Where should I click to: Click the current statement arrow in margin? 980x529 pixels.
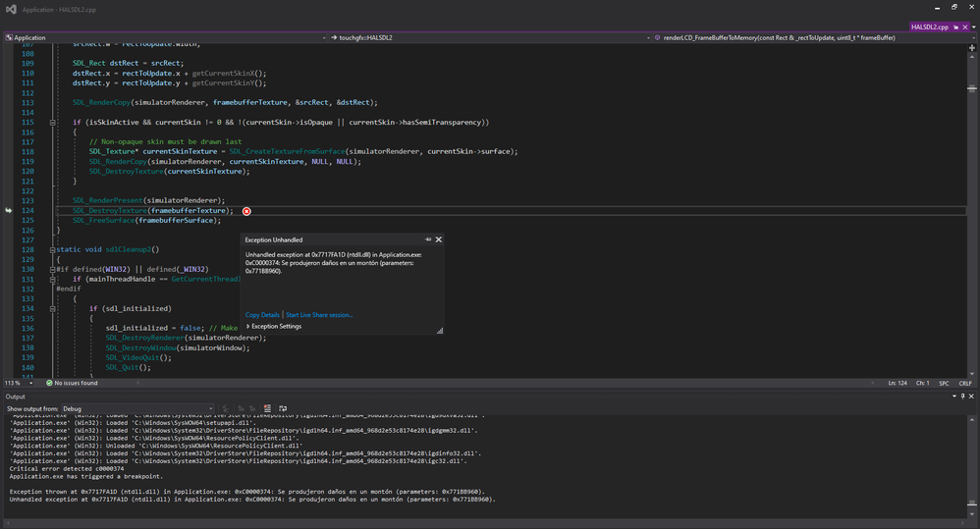tap(8, 210)
